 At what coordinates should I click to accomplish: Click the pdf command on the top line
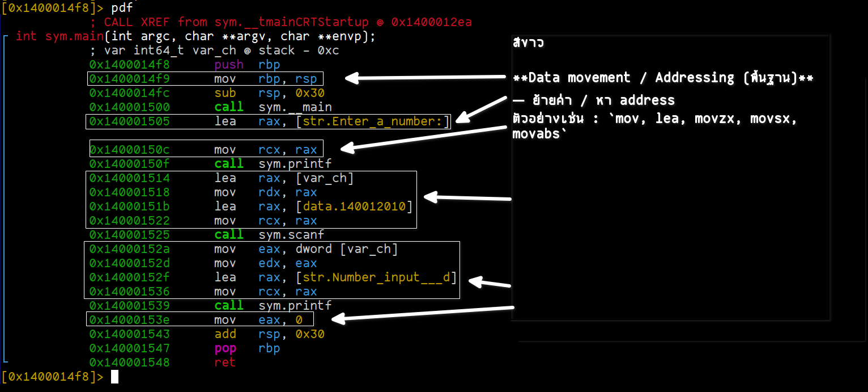(122, 8)
